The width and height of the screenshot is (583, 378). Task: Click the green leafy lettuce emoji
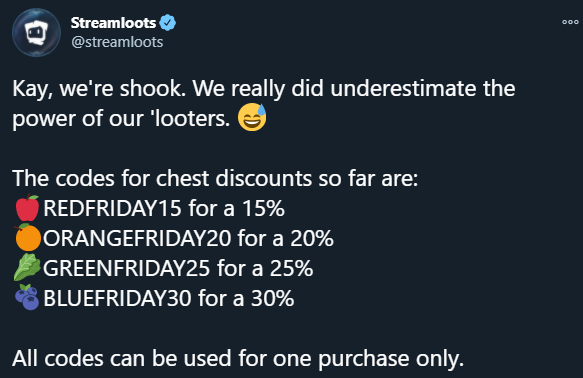click(27, 267)
